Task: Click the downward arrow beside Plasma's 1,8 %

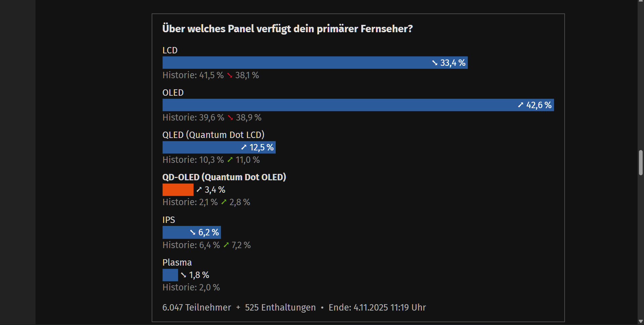Action: pyautogui.click(x=183, y=275)
